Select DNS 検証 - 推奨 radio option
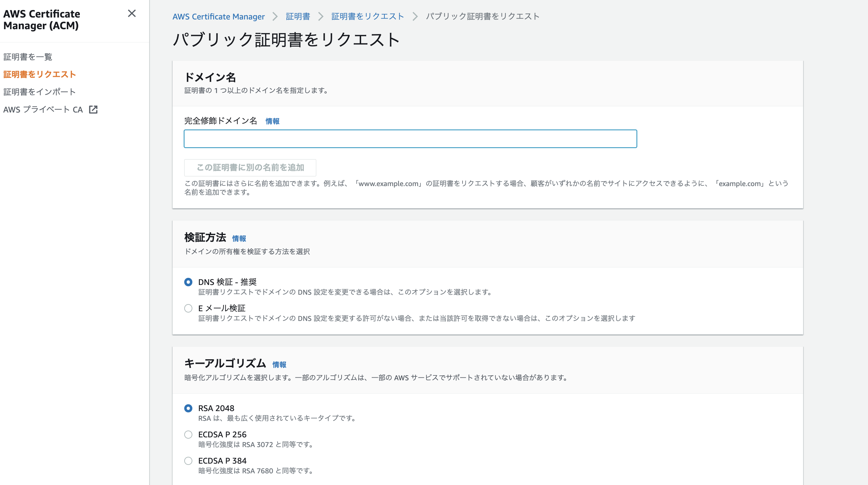The width and height of the screenshot is (868, 485). pos(188,282)
